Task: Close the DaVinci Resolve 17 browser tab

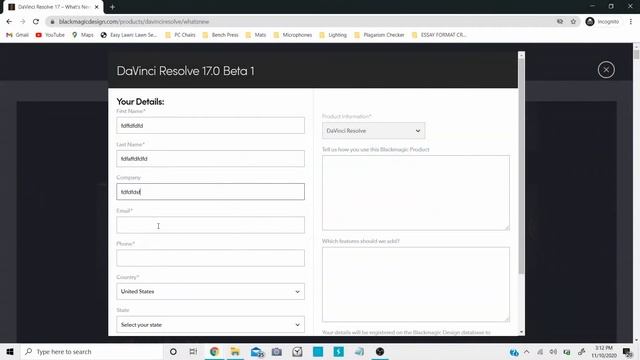Action: click(97, 7)
